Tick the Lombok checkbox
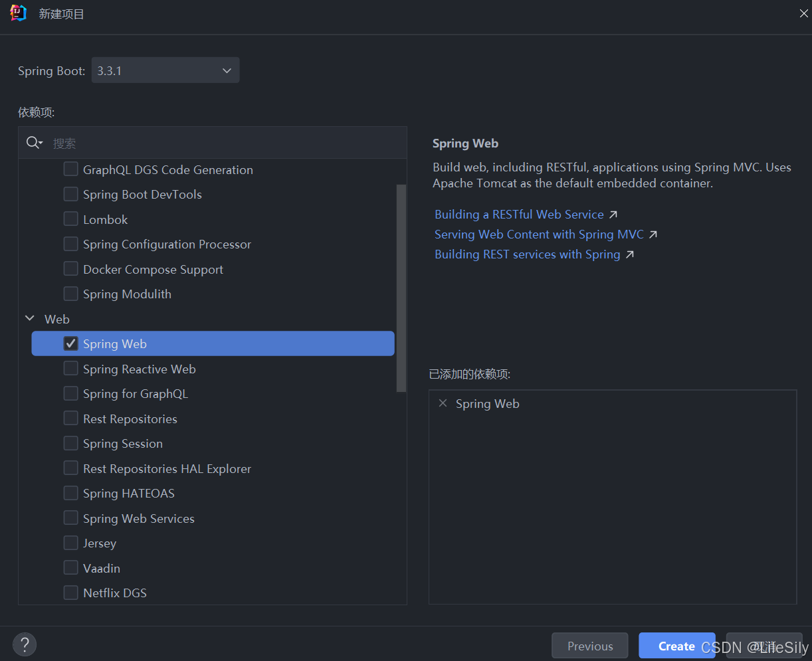The height and width of the screenshot is (661, 812). [x=70, y=219]
